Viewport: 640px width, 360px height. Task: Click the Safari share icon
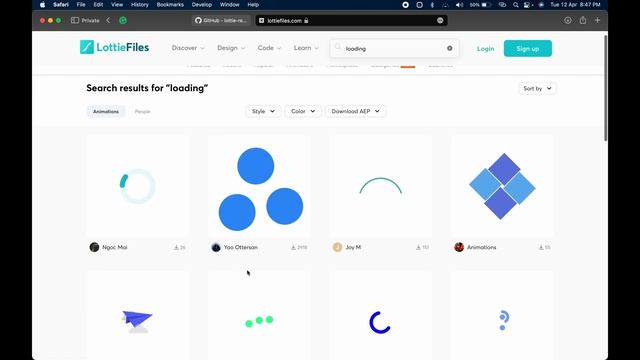(x=583, y=20)
